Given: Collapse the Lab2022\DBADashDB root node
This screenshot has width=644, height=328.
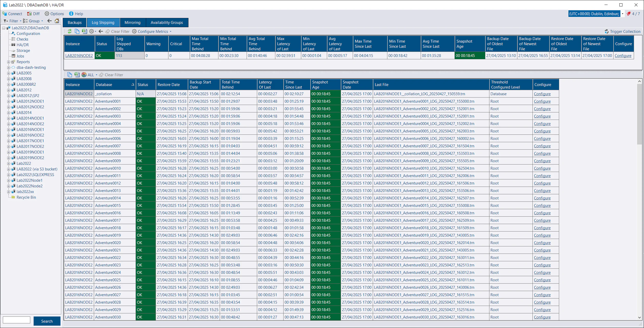Looking at the screenshot, I should tap(3, 28).
